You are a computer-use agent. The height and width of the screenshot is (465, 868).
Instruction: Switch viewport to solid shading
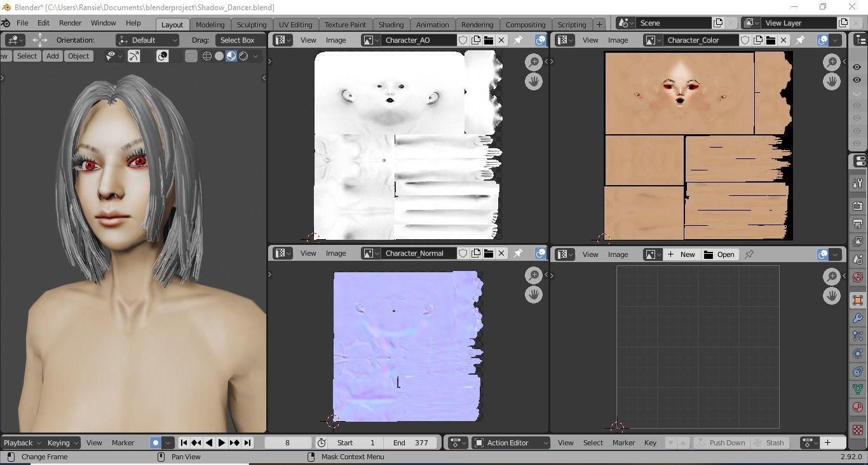[219, 56]
